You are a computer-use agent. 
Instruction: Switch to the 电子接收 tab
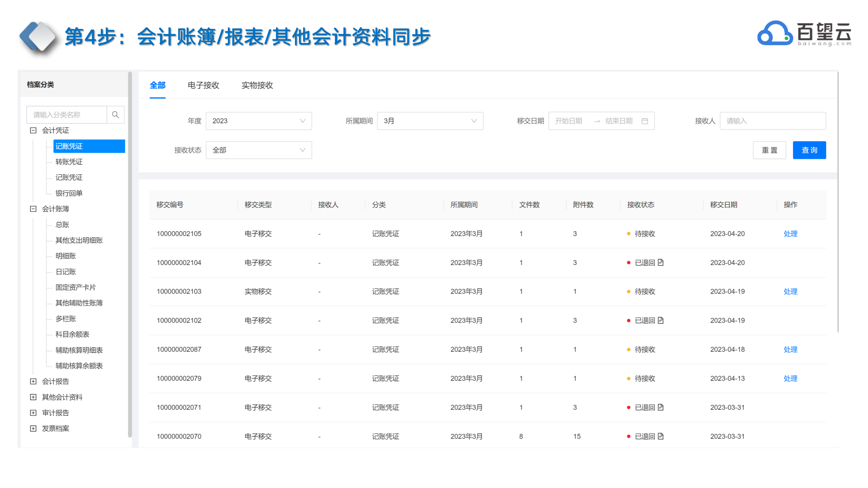coord(203,85)
